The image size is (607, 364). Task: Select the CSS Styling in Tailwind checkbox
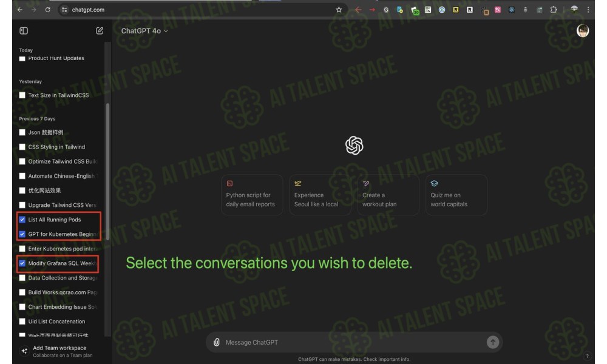tap(22, 147)
